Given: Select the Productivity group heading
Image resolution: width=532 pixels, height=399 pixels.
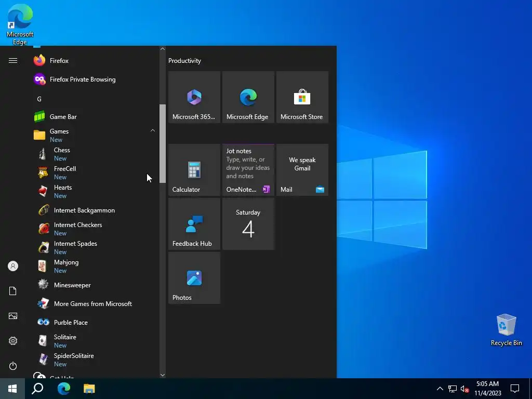Looking at the screenshot, I should [184, 61].
